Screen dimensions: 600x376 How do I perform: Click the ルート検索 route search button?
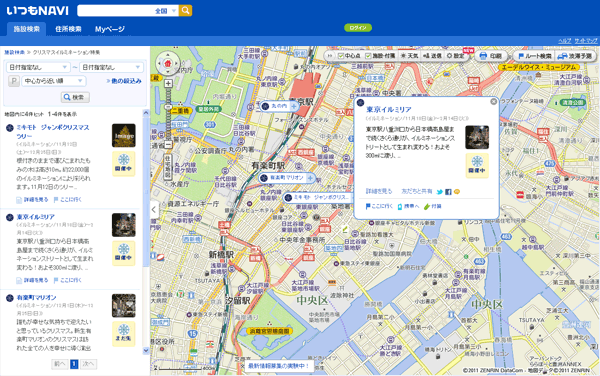pos(535,56)
